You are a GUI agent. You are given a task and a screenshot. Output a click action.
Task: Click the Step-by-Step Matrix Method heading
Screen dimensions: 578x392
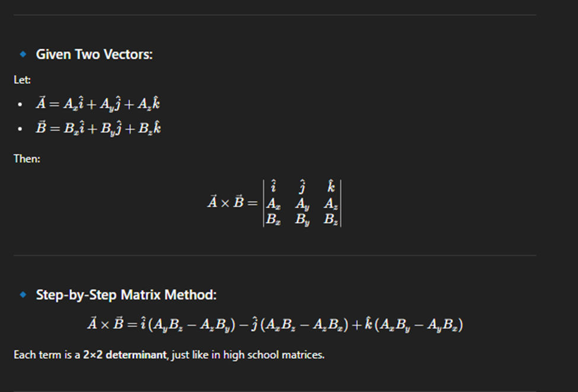coord(126,295)
